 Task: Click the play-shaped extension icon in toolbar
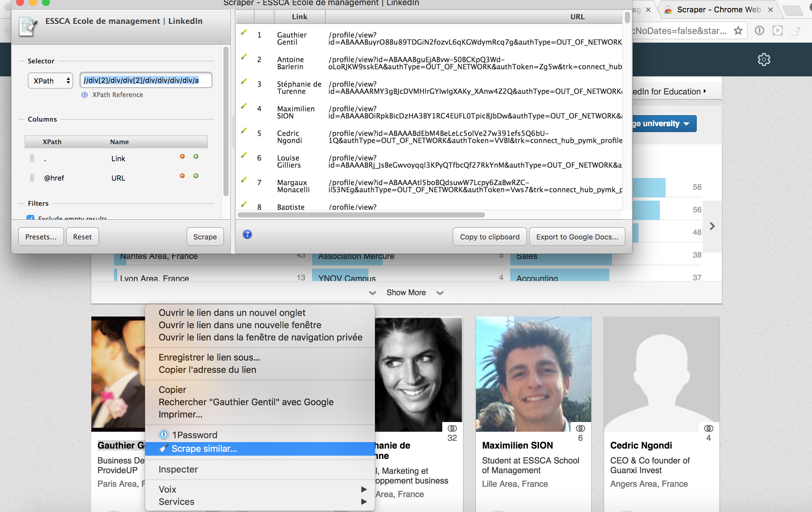pyautogui.click(x=778, y=31)
